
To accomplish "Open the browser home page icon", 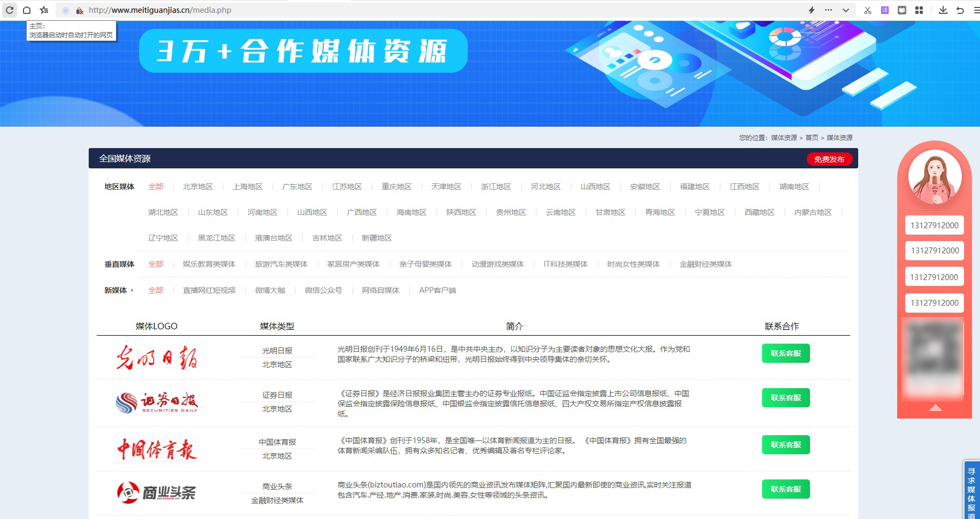I will pos(27,10).
